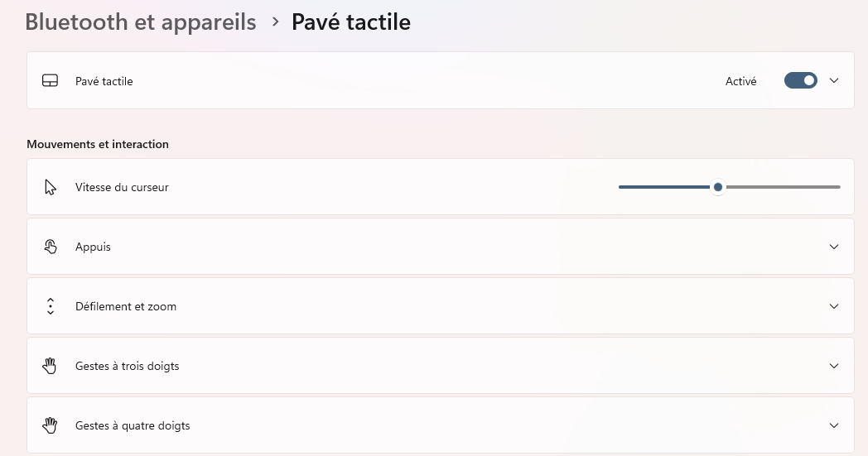The image size is (868, 456).
Task: Go back to Bluetooth et appareils
Action: click(141, 22)
